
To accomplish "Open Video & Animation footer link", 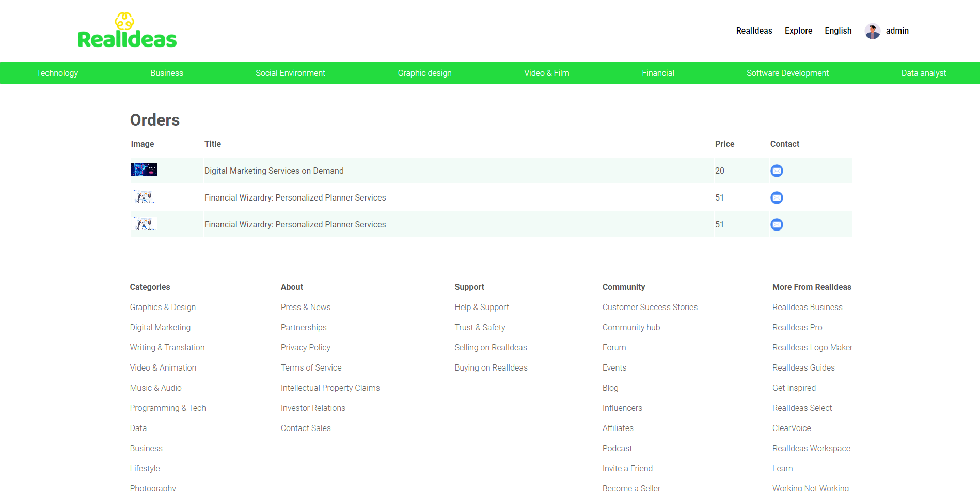I will 163,368.
